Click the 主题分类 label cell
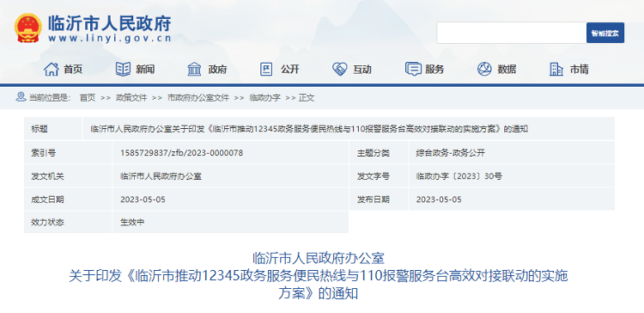 tap(379, 153)
